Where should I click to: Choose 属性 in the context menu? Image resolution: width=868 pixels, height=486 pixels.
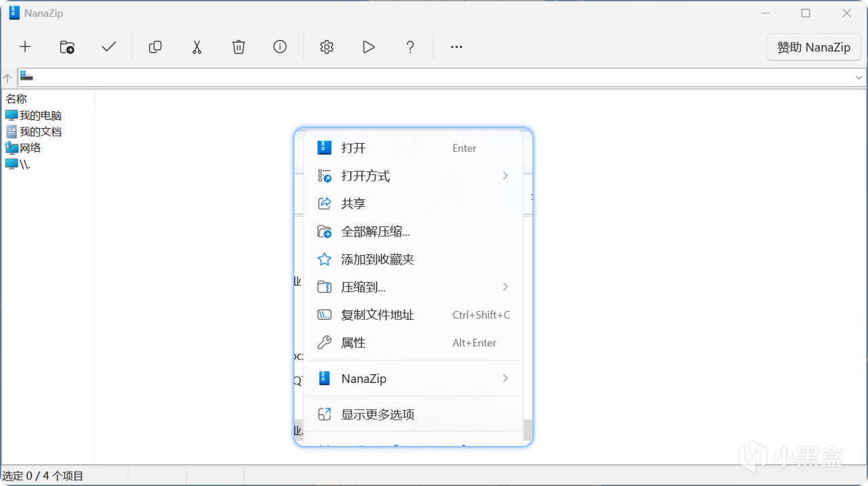(414, 342)
